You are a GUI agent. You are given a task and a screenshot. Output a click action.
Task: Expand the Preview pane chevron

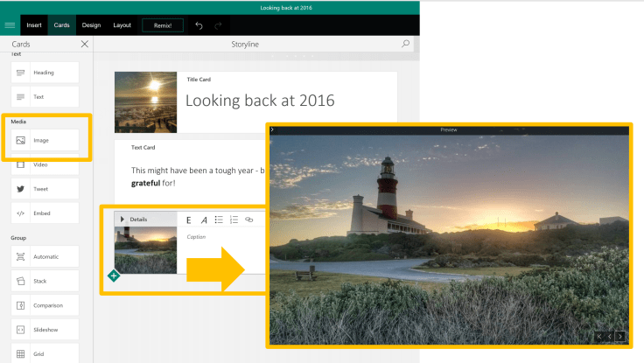coord(272,129)
